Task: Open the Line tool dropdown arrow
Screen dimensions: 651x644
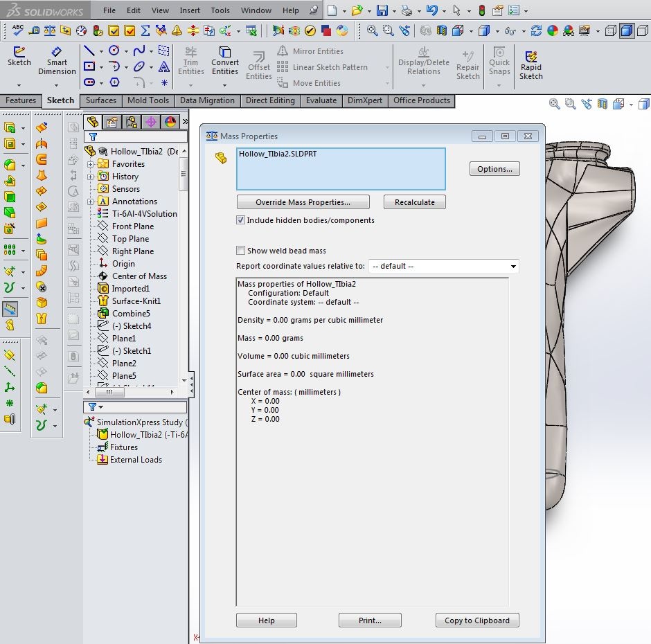Action: pos(101,51)
